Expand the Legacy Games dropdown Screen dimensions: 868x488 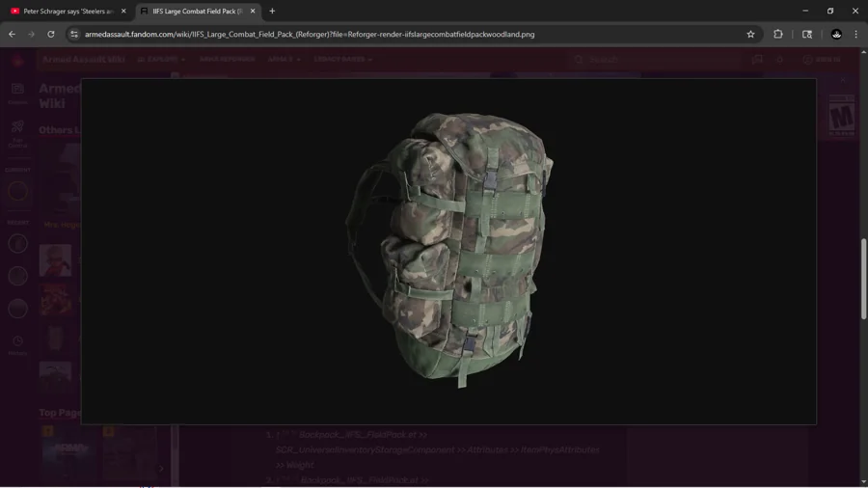342,59
